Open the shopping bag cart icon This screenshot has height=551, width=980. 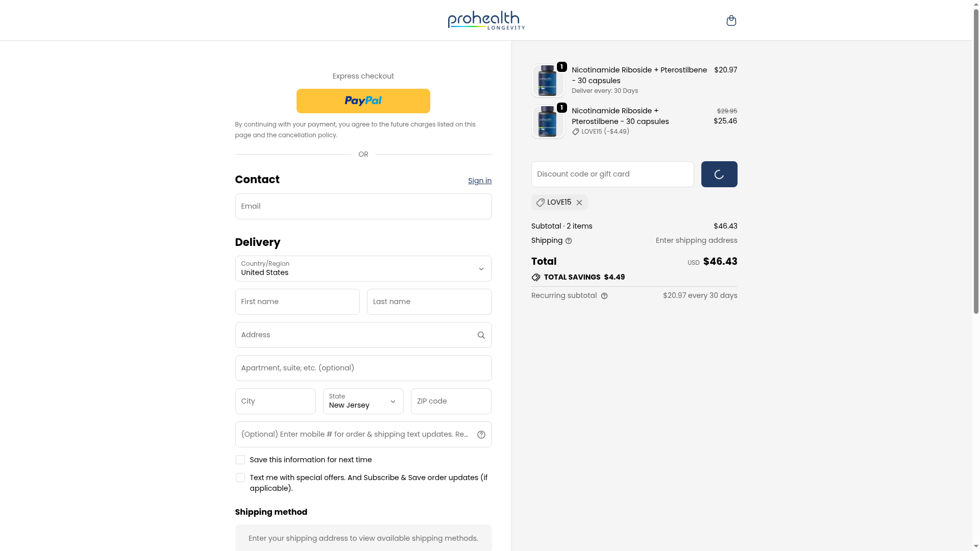tap(731, 20)
